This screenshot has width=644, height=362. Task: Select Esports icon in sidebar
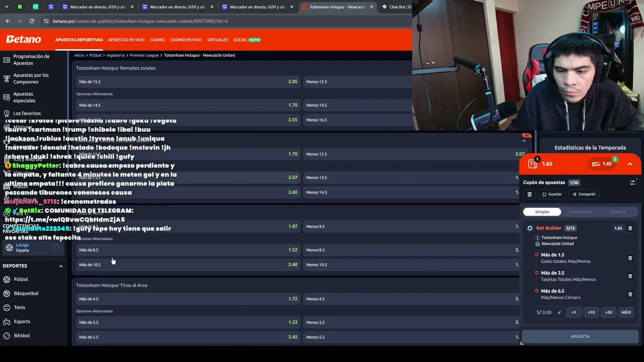coord(7,322)
